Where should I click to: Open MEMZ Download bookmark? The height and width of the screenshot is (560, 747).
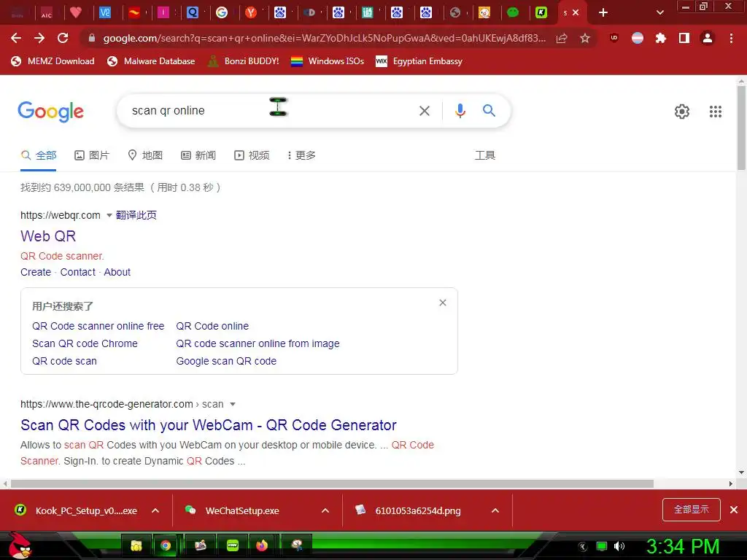click(53, 61)
